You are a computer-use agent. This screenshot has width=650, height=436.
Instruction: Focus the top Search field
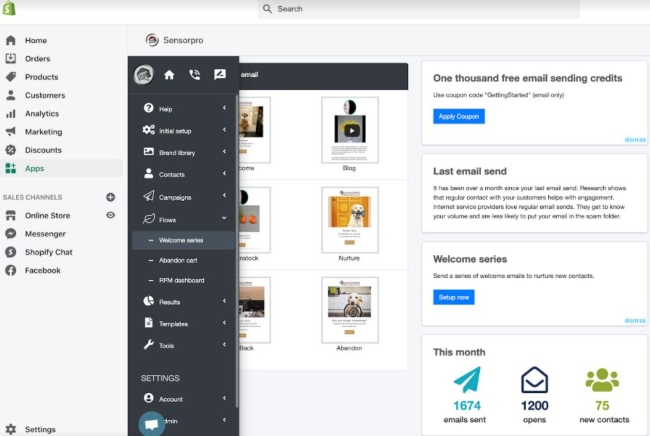pos(419,9)
